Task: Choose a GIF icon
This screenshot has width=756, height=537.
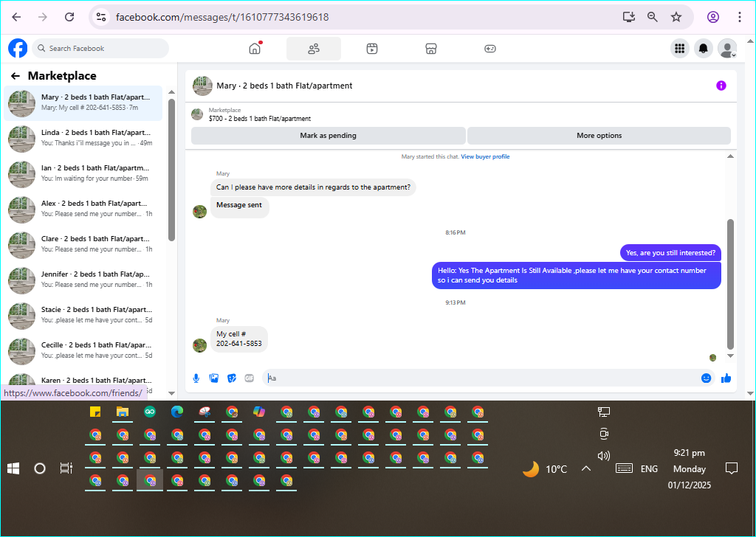Action: tap(249, 378)
